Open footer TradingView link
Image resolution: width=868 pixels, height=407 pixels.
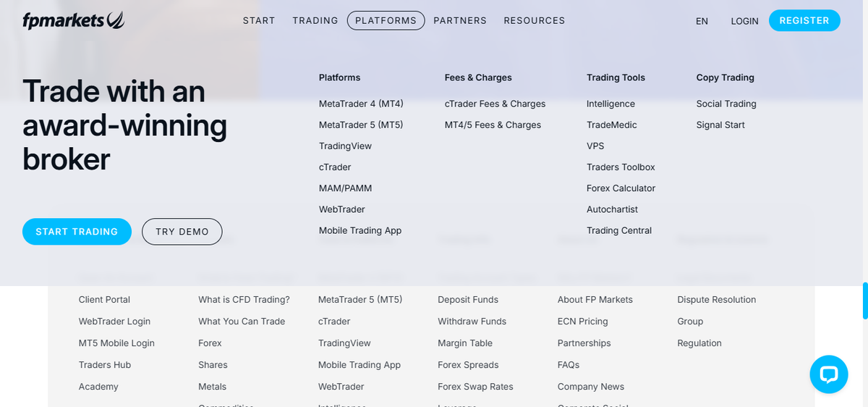(x=344, y=343)
